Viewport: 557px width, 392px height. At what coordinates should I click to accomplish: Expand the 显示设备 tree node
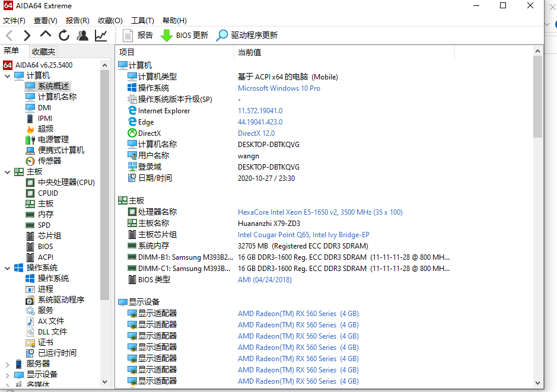[x=8, y=375]
